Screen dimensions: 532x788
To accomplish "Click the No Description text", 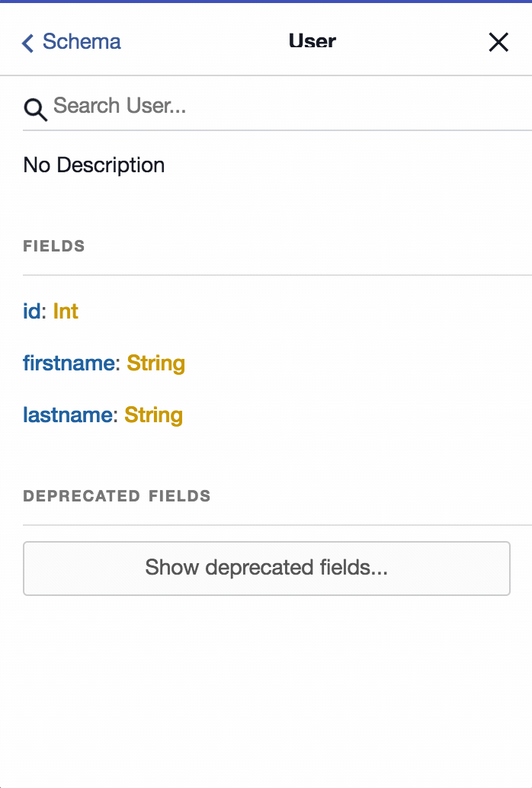I will click(94, 165).
